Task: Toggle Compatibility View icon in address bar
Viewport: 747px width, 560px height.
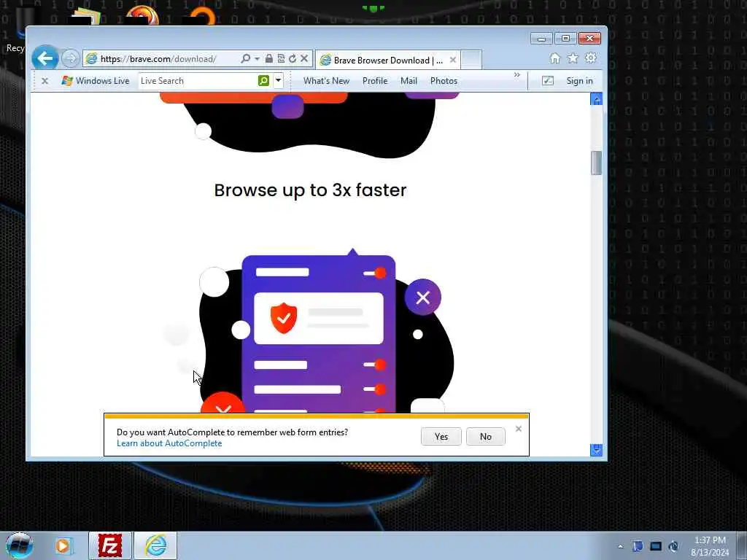Action: click(x=281, y=58)
